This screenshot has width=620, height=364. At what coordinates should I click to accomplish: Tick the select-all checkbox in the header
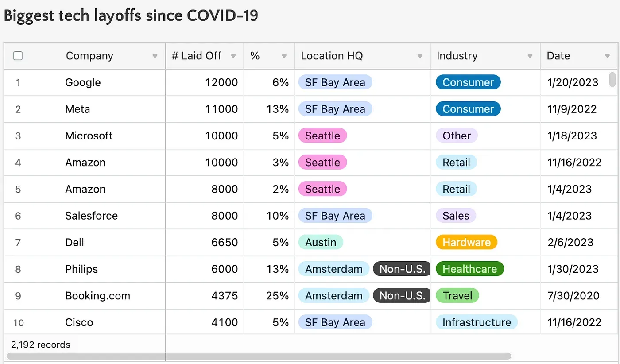pos(18,56)
